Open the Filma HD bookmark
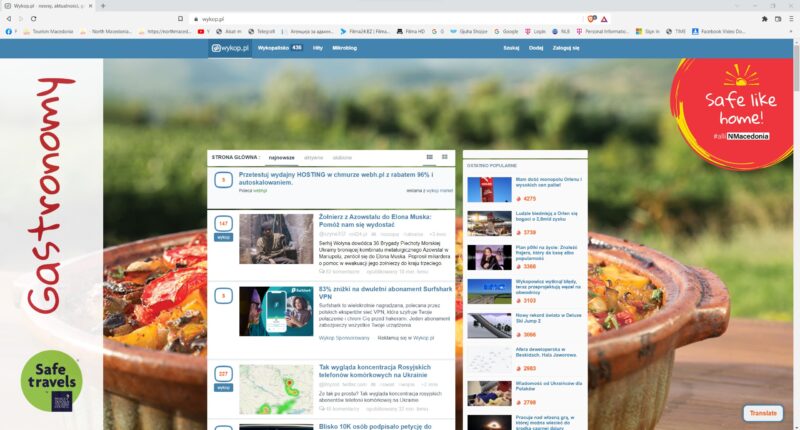Viewport: 800px width, 430px height. (411, 31)
